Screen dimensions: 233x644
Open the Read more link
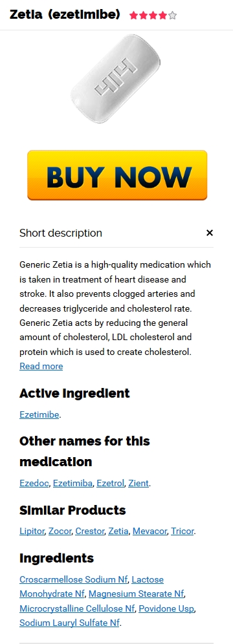(x=41, y=366)
